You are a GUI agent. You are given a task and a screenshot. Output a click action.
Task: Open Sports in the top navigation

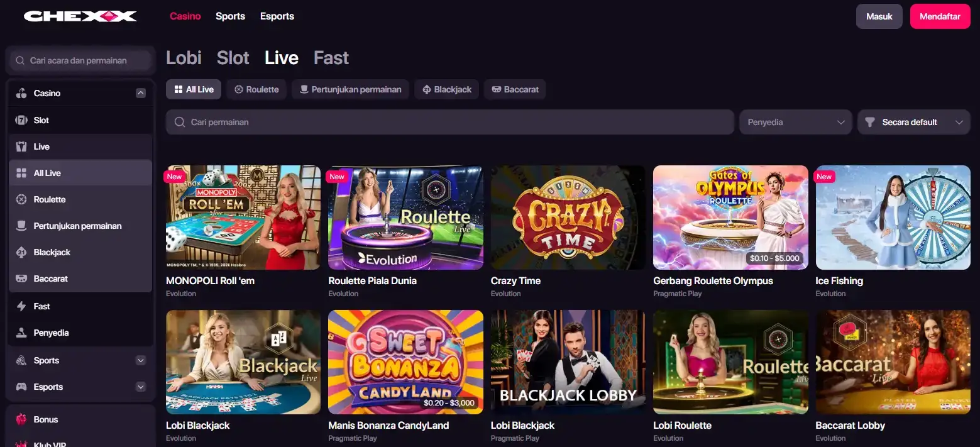click(x=230, y=16)
